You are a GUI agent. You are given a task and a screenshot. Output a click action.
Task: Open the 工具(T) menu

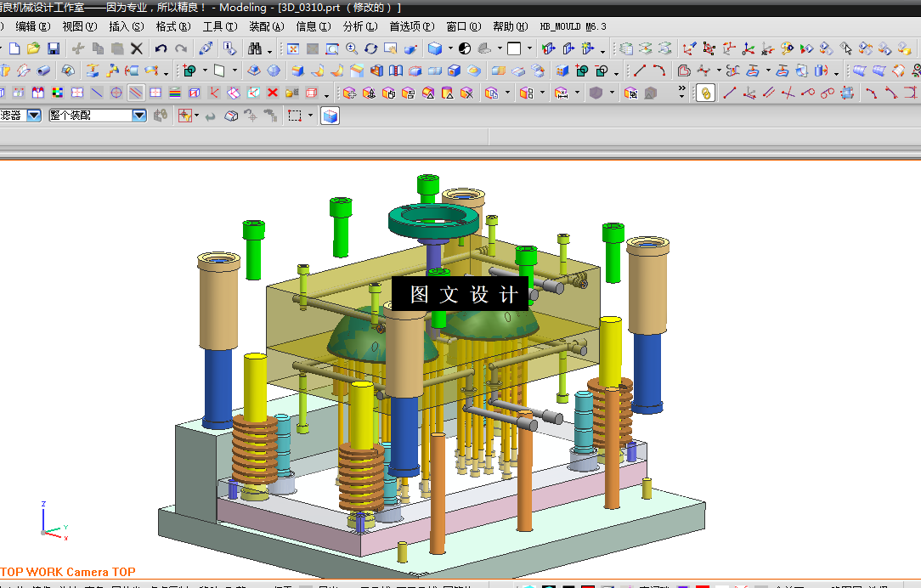(x=220, y=26)
